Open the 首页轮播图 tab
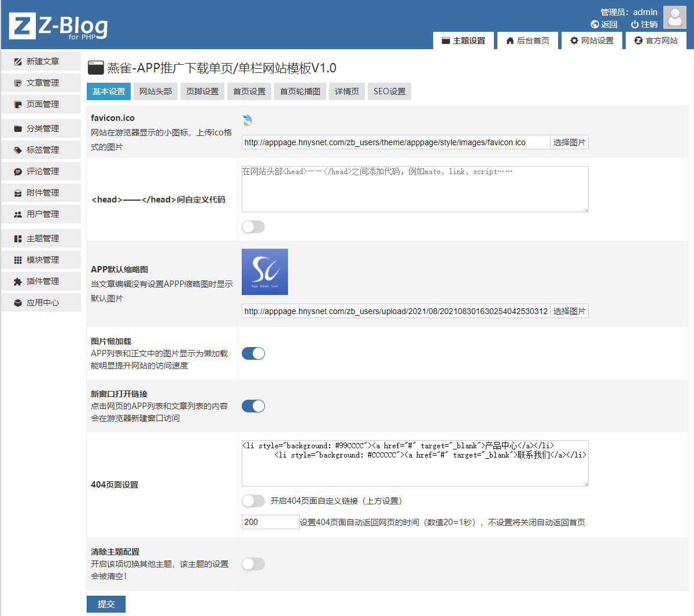Image resolution: width=694 pixels, height=616 pixels. 300,91
